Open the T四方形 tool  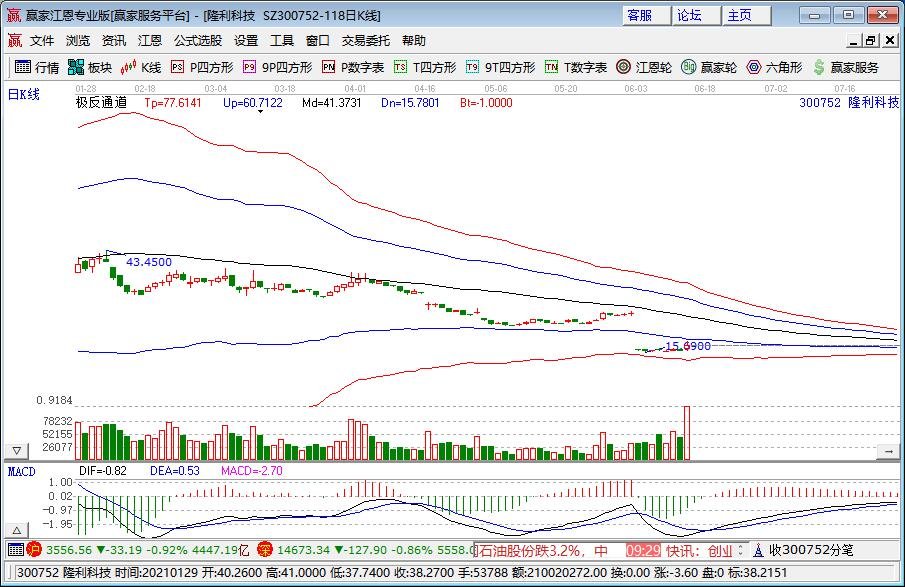coord(425,68)
